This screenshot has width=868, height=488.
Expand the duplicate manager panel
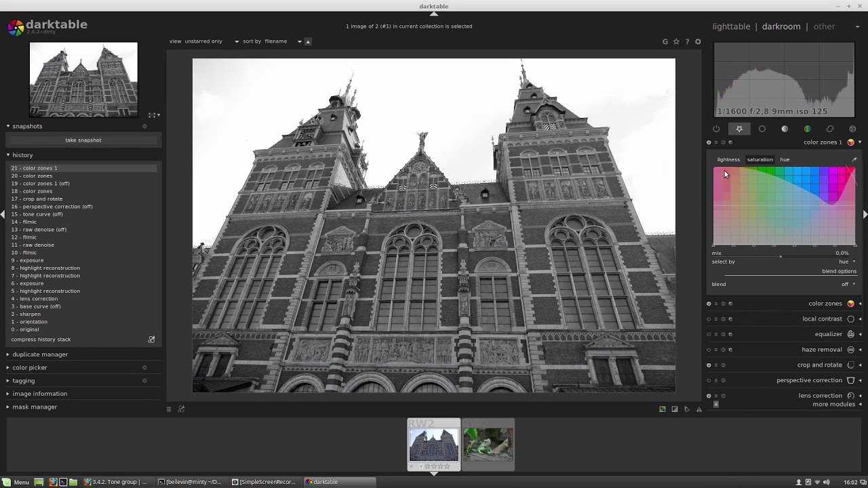coord(40,354)
